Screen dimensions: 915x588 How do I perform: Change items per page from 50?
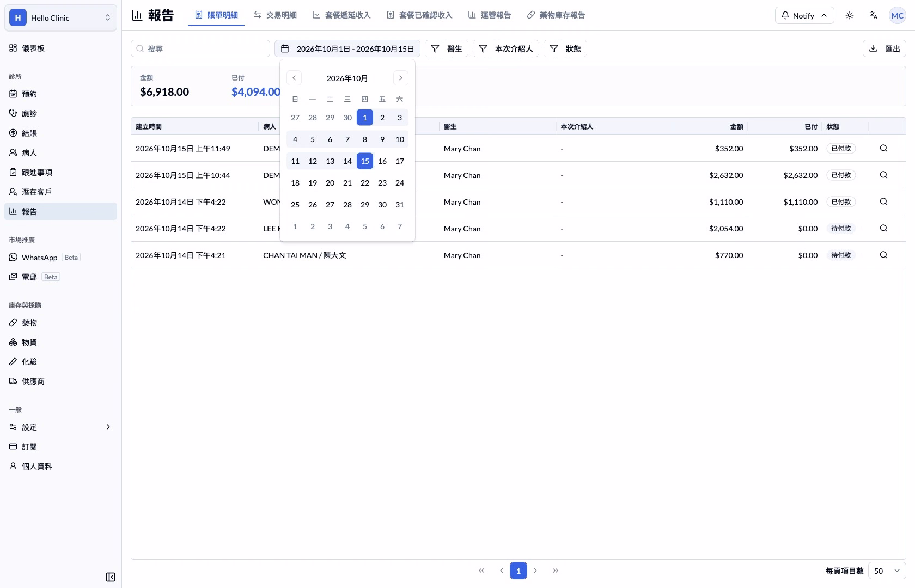tap(887, 571)
